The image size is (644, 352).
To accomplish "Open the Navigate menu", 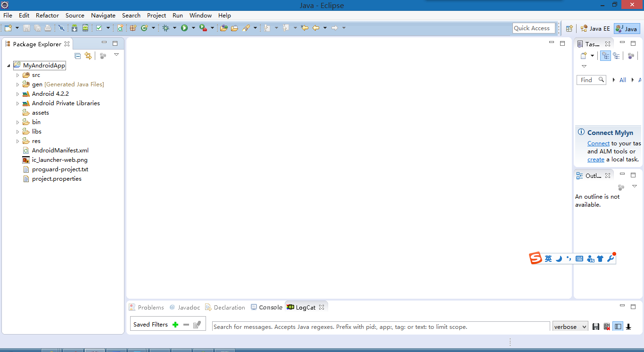I will (x=103, y=15).
